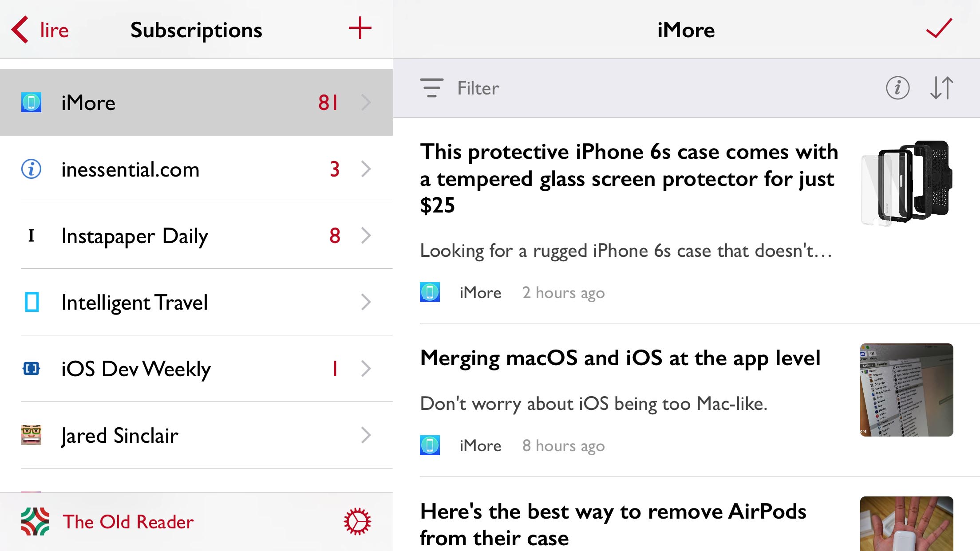Viewport: 980px width, 551px height.
Task: Mark all iMore articles as read
Action: (939, 28)
